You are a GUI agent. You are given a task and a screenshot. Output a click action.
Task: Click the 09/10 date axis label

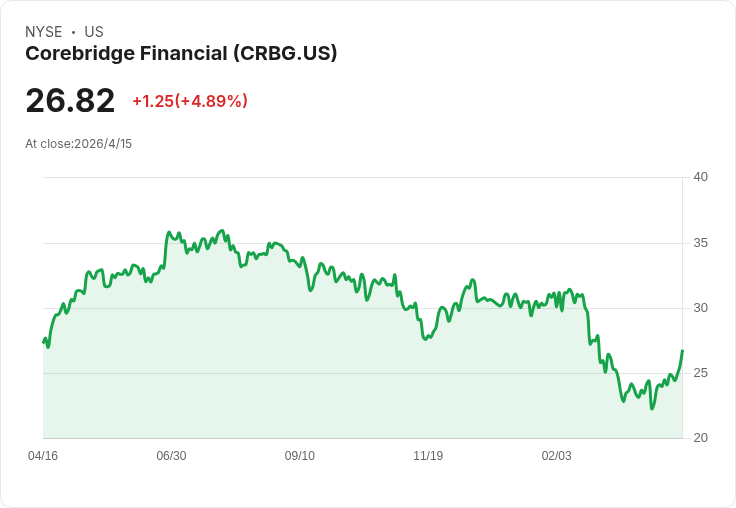(300, 456)
